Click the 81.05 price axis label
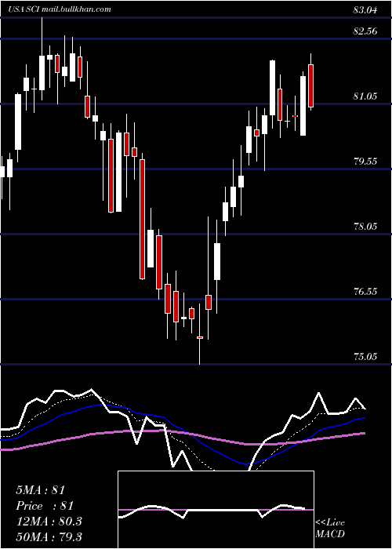 tap(365, 96)
